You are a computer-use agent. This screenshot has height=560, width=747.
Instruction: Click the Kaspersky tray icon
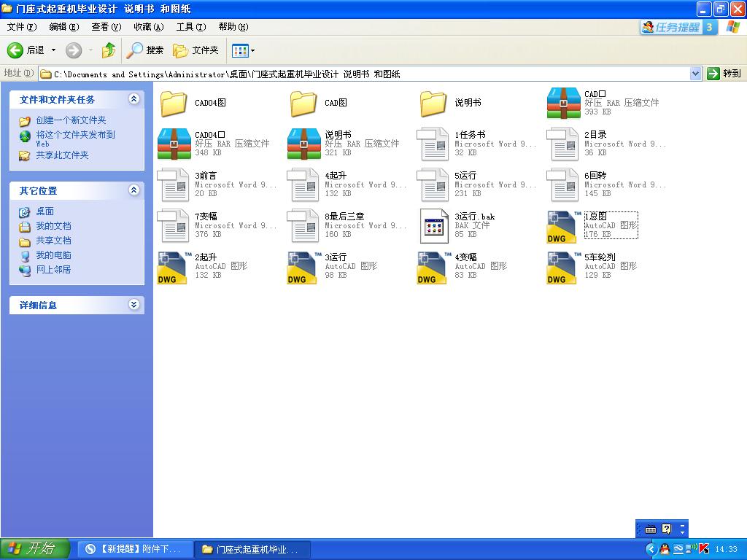tap(704, 549)
